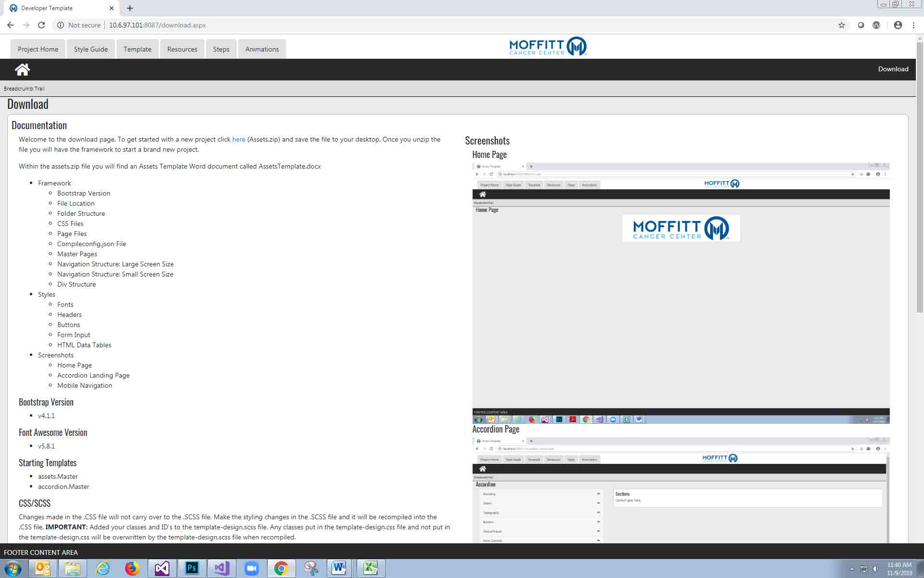
Task: Select the Steps navigation tab
Action: point(221,49)
